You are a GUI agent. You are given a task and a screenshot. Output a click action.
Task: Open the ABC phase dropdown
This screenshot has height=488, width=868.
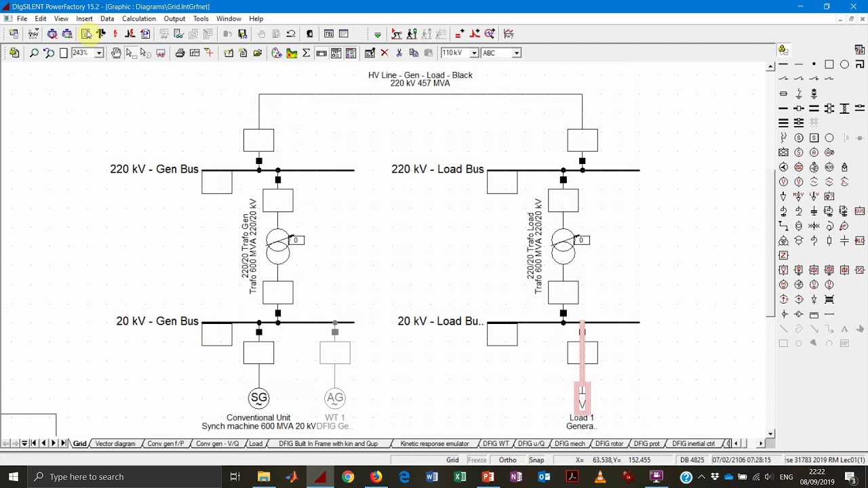pos(516,53)
